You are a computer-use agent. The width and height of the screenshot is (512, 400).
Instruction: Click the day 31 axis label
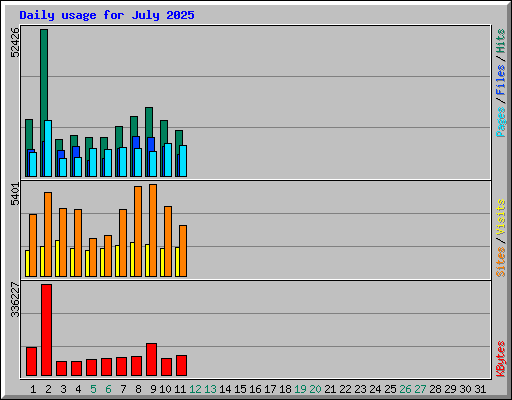click(480, 389)
